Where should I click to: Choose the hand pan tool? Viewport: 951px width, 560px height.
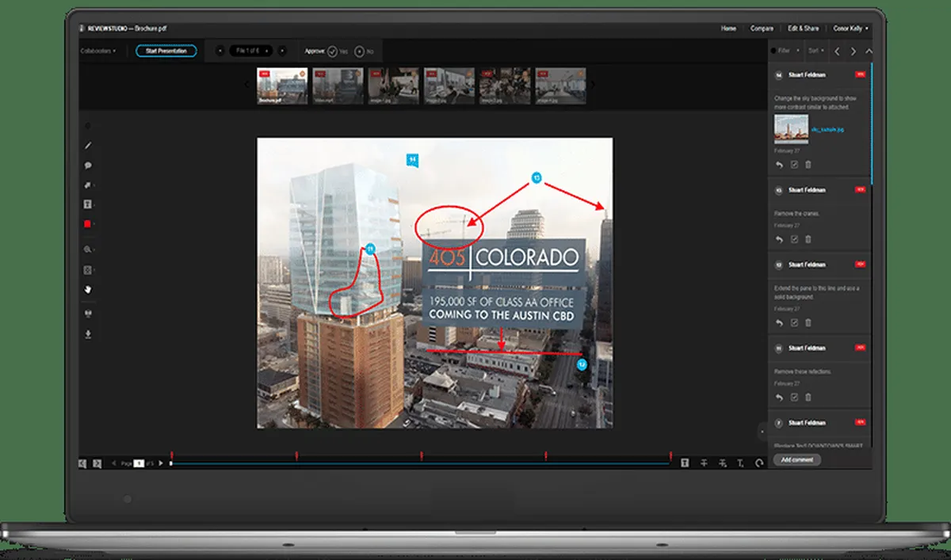tap(88, 289)
